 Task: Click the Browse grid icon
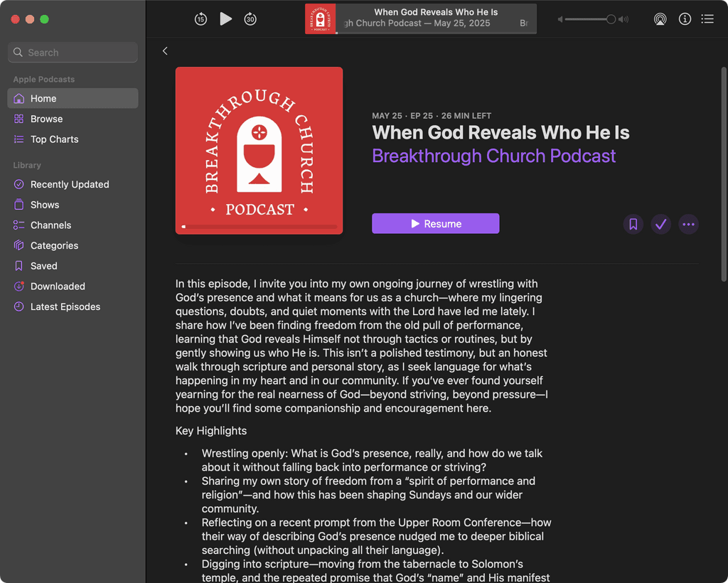[x=18, y=119]
